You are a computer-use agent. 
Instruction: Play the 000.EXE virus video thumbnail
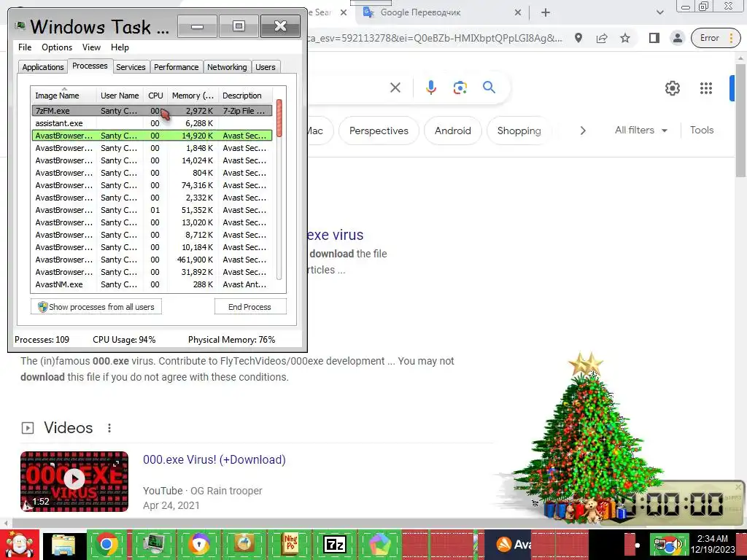74,481
